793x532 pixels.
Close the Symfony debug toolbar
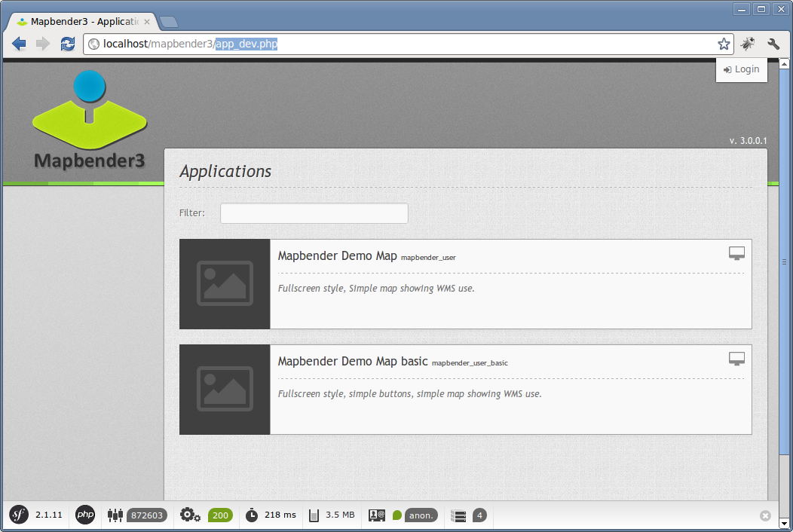click(765, 515)
